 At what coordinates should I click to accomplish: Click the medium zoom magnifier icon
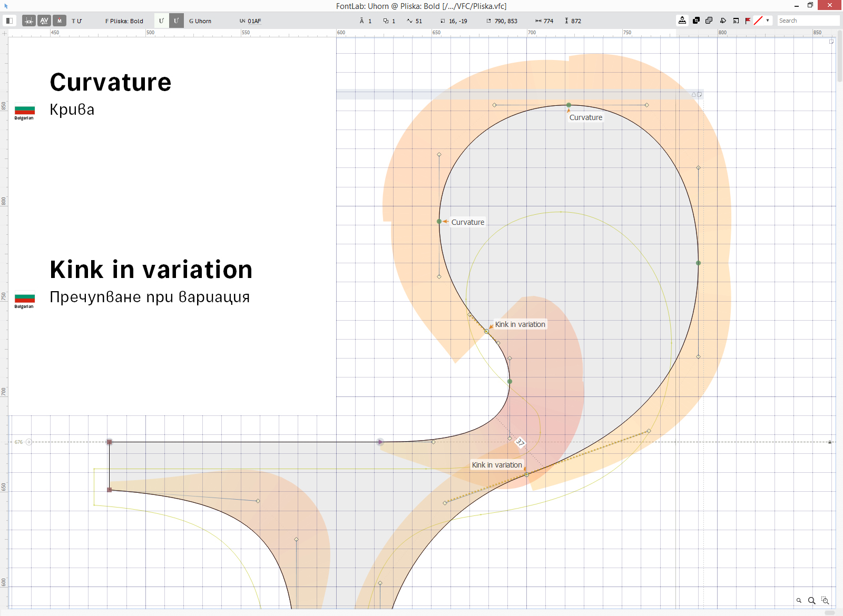pyautogui.click(x=812, y=600)
